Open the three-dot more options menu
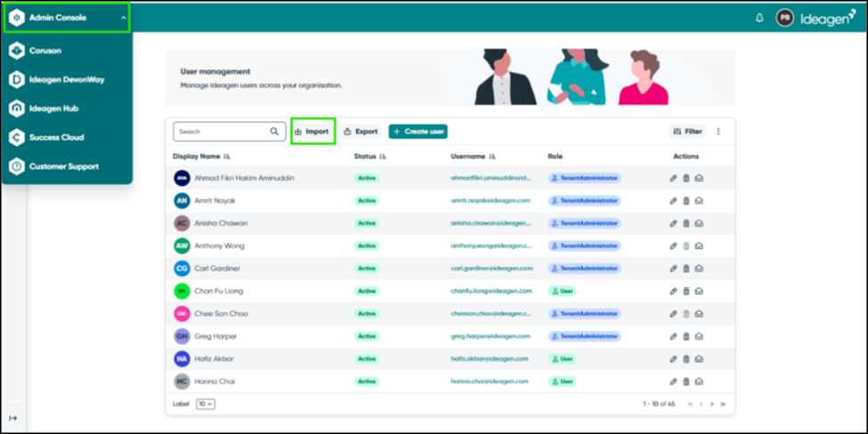The height and width of the screenshot is (434, 868). click(718, 132)
